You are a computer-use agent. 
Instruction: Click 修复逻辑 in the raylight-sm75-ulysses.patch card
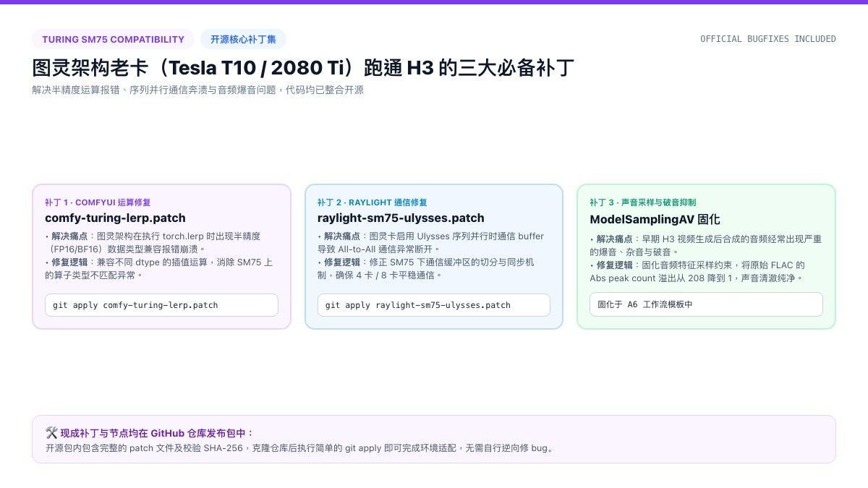coord(342,262)
